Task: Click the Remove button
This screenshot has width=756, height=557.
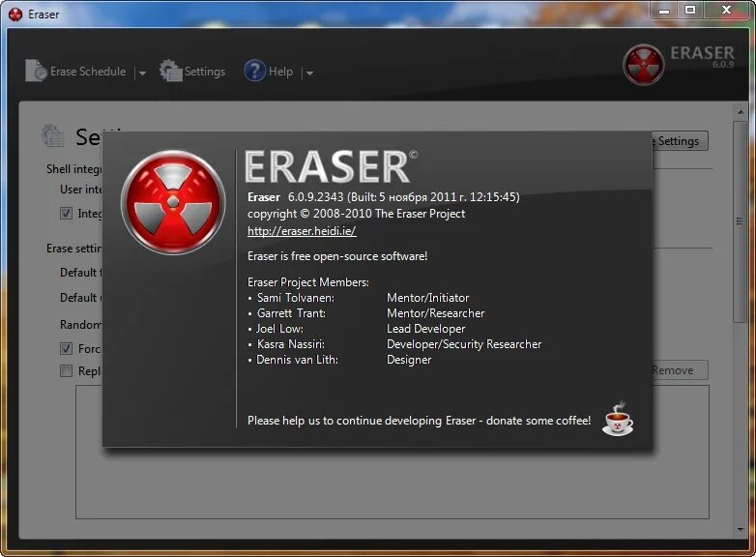Action: [680, 370]
